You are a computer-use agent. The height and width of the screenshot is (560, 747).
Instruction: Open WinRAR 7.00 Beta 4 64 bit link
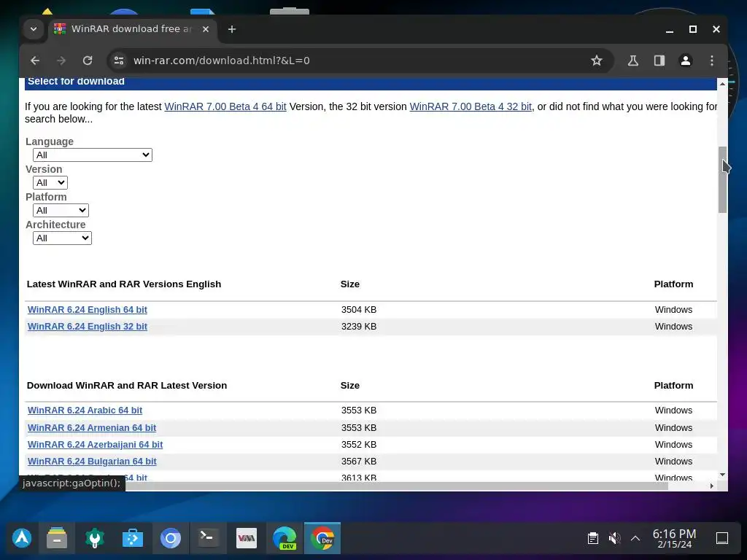(x=225, y=106)
